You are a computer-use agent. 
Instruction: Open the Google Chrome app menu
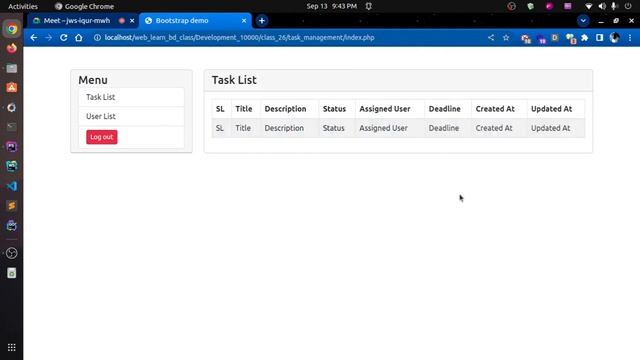[x=84, y=6]
